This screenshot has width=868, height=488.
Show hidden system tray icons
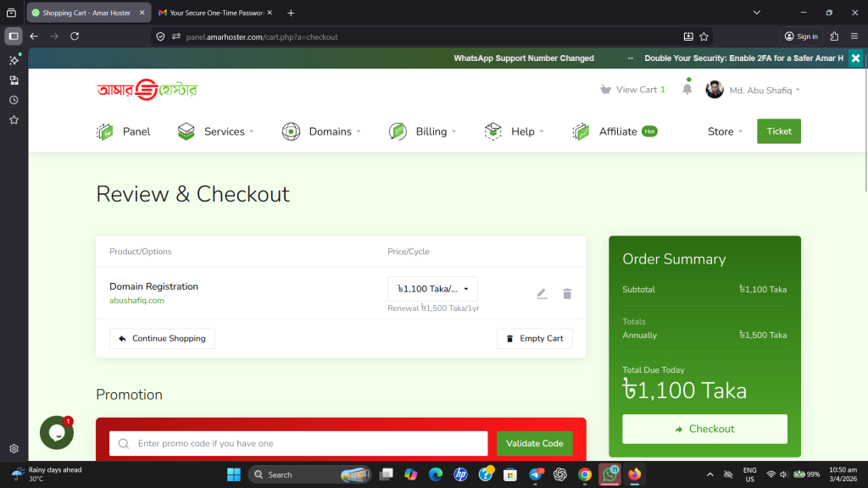[709, 474]
